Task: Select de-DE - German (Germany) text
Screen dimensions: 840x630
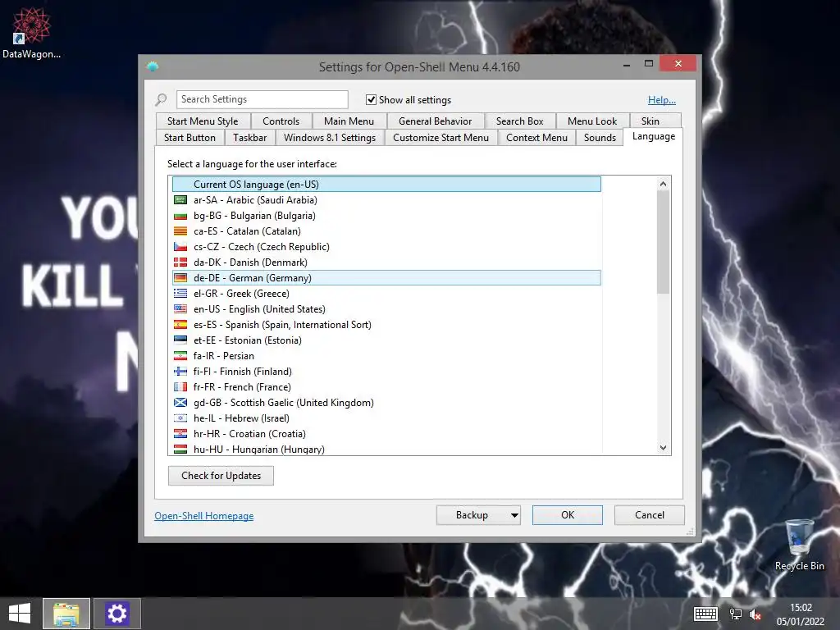Action: coord(253,278)
